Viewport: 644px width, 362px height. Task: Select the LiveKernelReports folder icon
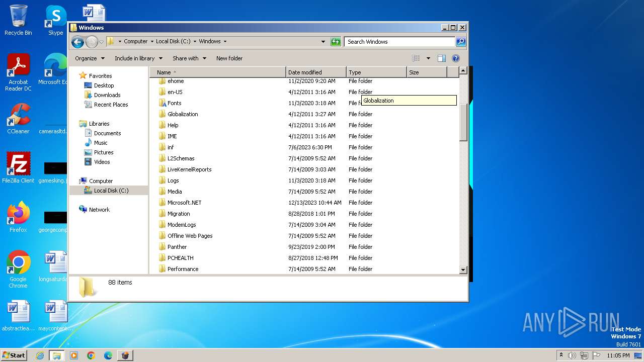point(162,169)
